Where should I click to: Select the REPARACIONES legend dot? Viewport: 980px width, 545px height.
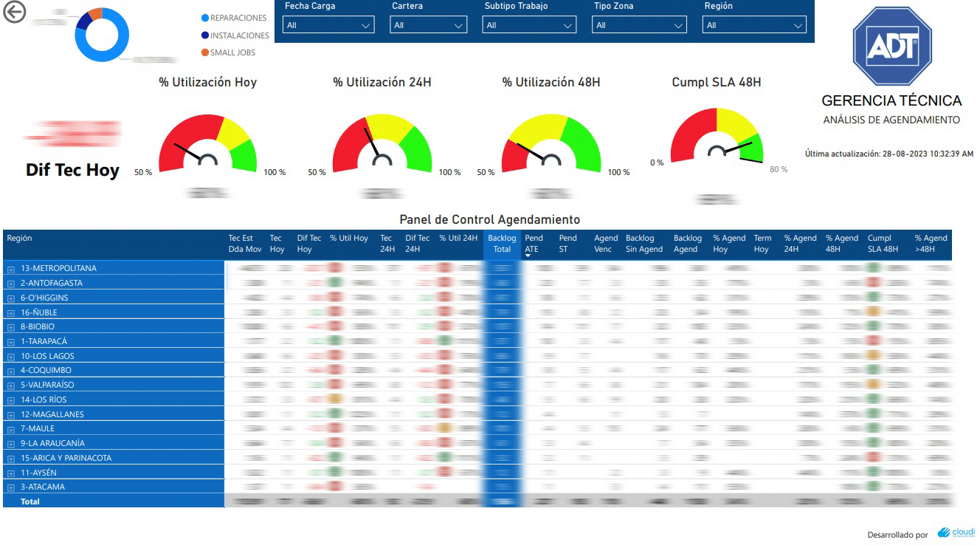(205, 18)
